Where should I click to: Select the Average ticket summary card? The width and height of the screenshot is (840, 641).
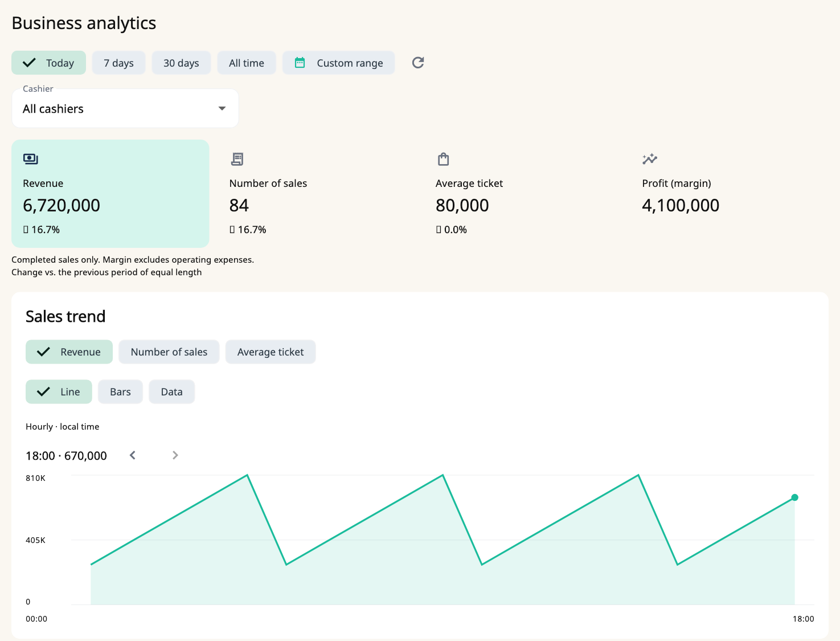(x=523, y=194)
